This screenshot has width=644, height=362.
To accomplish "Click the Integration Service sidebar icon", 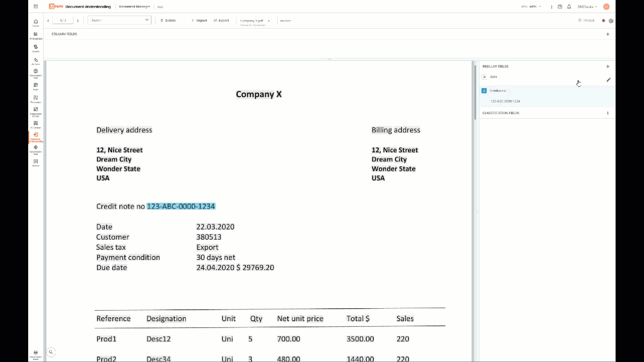I will (x=36, y=111).
